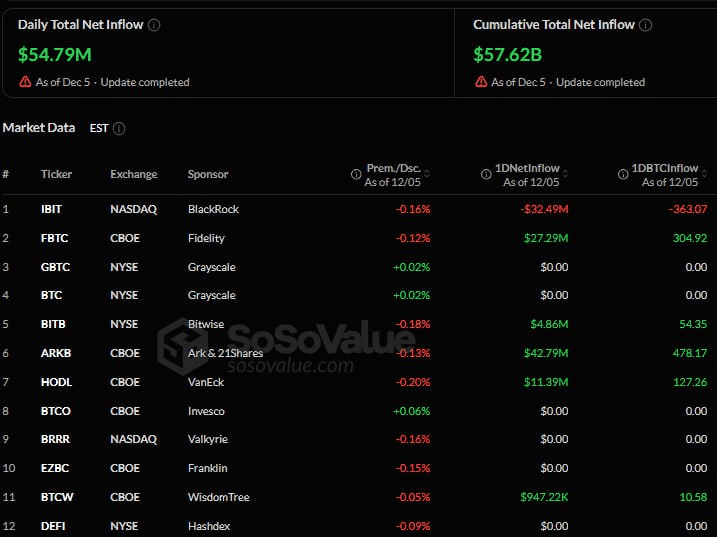Open the ARKB ticker
Image resolution: width=717 pixels, height=537 pixels.
click(x=56, y=353)
